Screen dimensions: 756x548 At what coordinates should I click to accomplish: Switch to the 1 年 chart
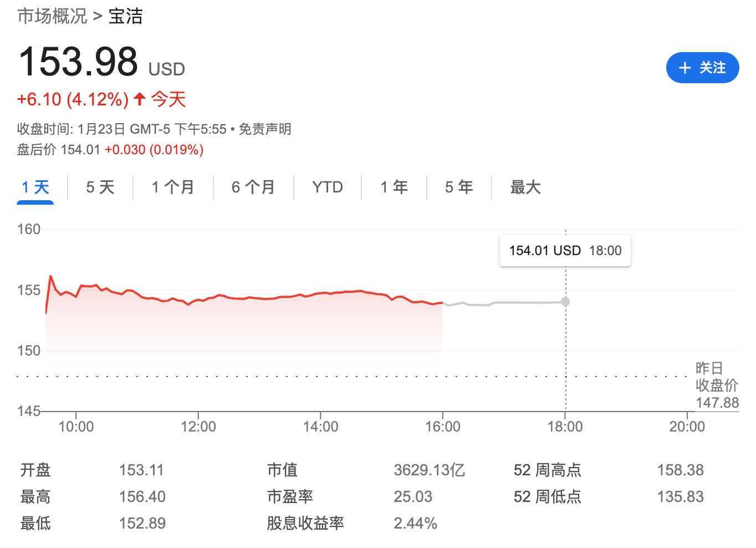click(x=394, y=187)
